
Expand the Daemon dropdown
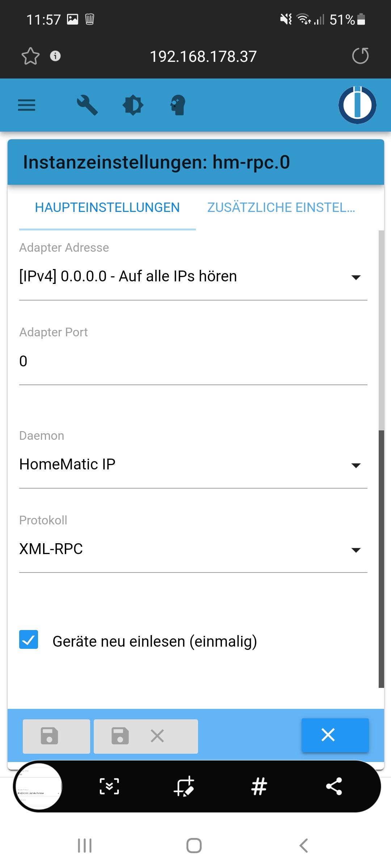(193, 465)
